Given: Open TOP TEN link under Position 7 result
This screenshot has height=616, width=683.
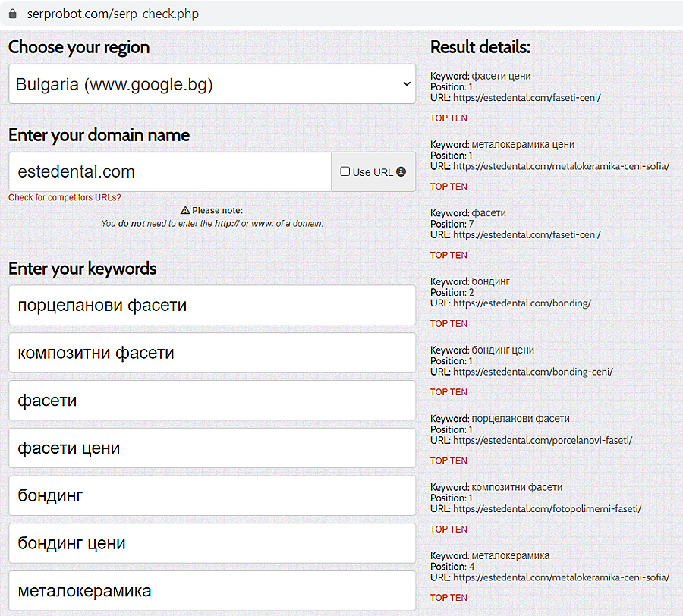Looking at the screenshot, I should click(449, 255).
